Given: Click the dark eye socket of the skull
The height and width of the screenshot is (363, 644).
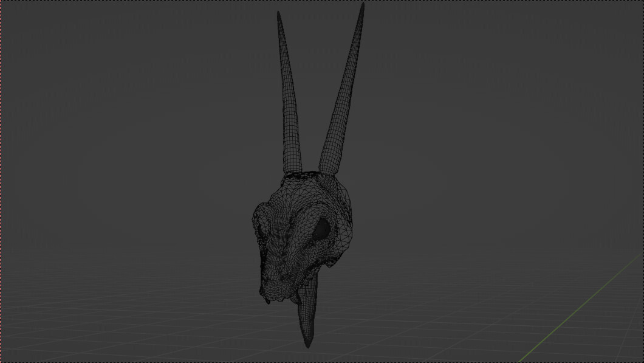Looking at the screenshot, I should tap(321, 229).
